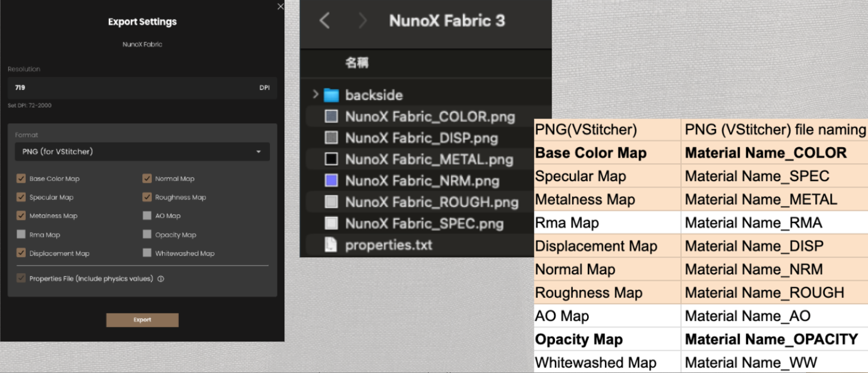Enable the Rma Map checkbox
The height and width of the screenshot is (373, 868).
[x=21, y=234]
